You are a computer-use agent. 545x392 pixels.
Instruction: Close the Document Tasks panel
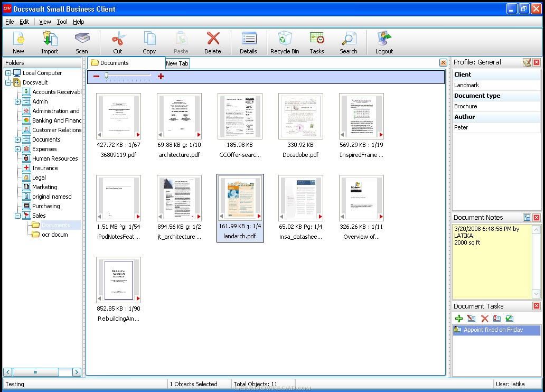coord(537,306)
